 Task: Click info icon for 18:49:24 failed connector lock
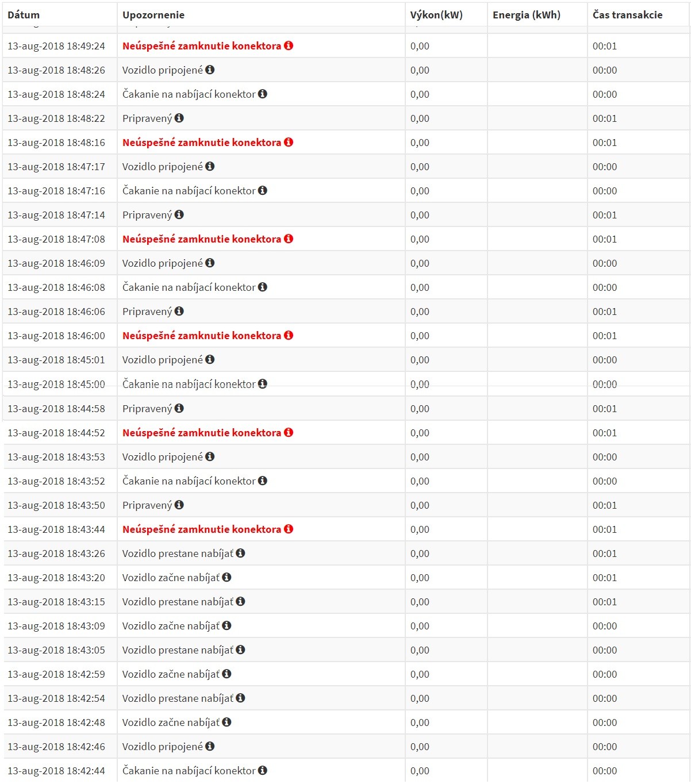pos(289,45)
